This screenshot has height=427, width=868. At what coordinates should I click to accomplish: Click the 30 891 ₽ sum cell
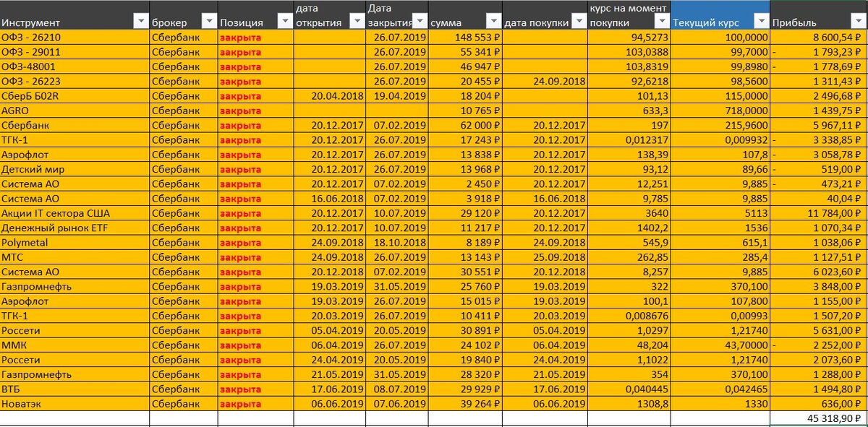[464, 331]
